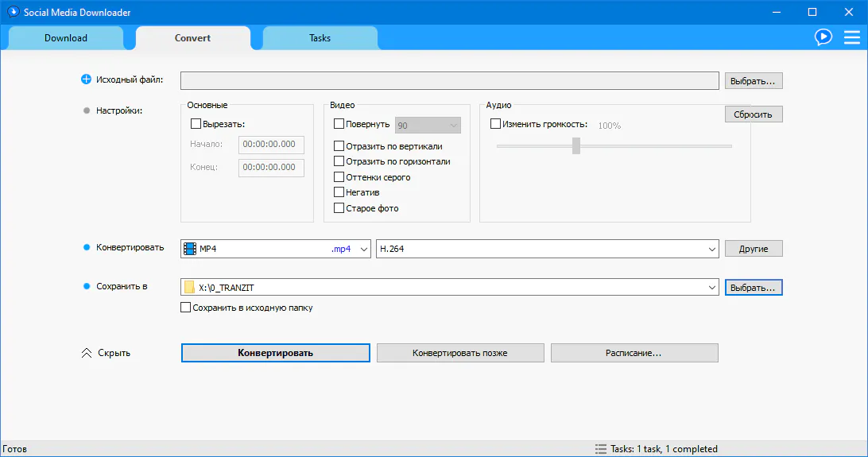The height and width of the screenshot is (457, 868).
Task: Click the Расписание... button
Action: click(x=634, y=353)
